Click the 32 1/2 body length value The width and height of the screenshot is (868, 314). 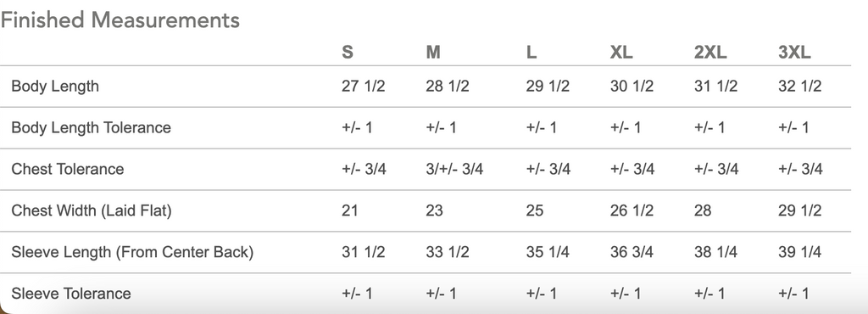(800, 87)
